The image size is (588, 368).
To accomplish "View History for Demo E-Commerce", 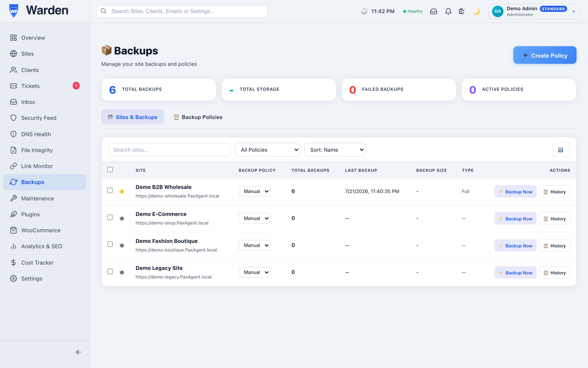I will (x=555, y=219).
